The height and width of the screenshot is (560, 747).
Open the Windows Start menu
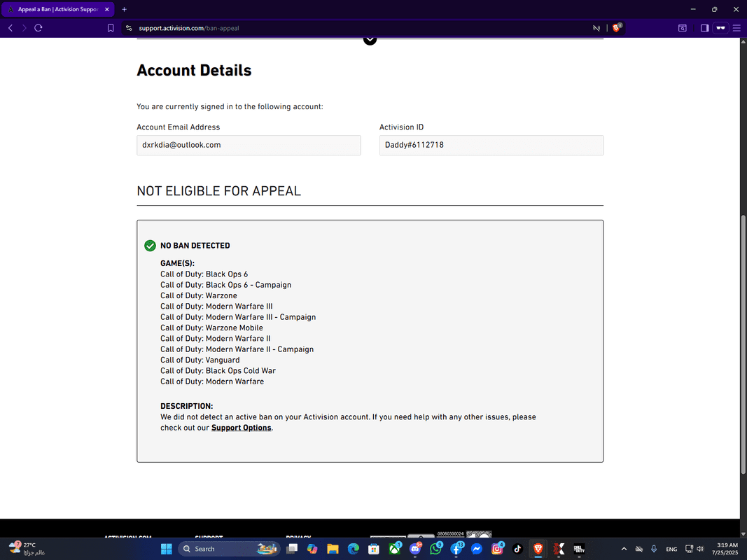coord(166,549)
